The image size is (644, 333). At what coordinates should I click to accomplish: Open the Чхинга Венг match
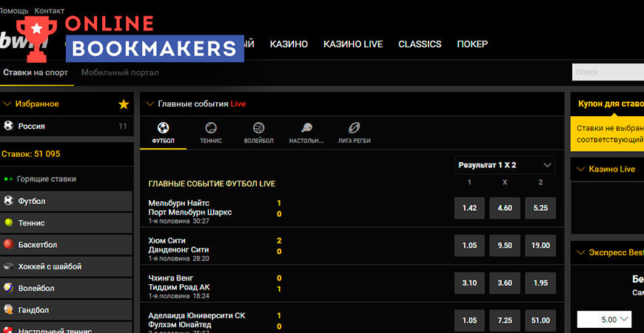[x=179, y=283]
